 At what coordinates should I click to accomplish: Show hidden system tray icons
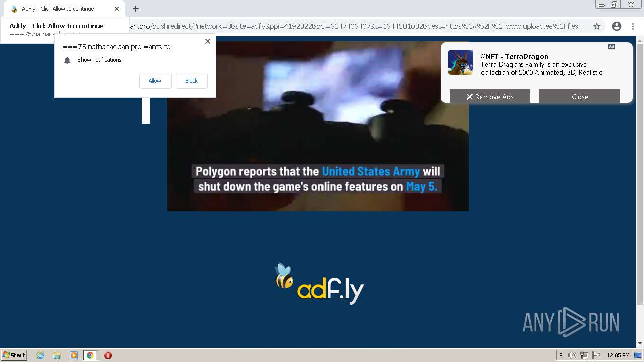pyautogui.click(x=561, y=355)
